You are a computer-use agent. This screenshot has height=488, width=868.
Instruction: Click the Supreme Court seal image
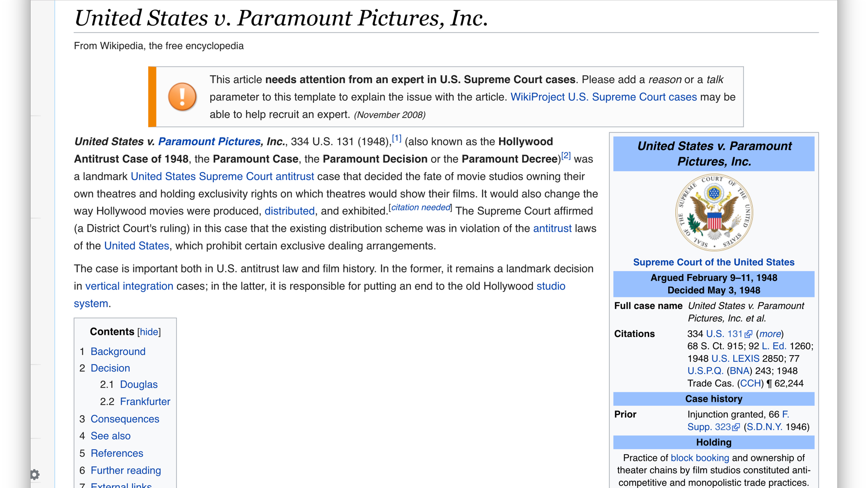714,212
